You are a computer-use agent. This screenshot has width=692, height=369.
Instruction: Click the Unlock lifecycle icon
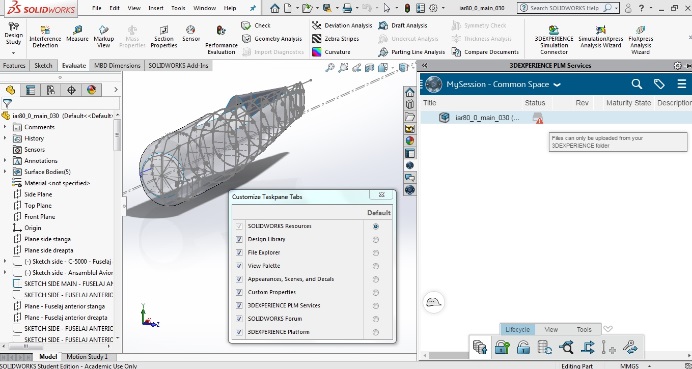coord(523,347)
